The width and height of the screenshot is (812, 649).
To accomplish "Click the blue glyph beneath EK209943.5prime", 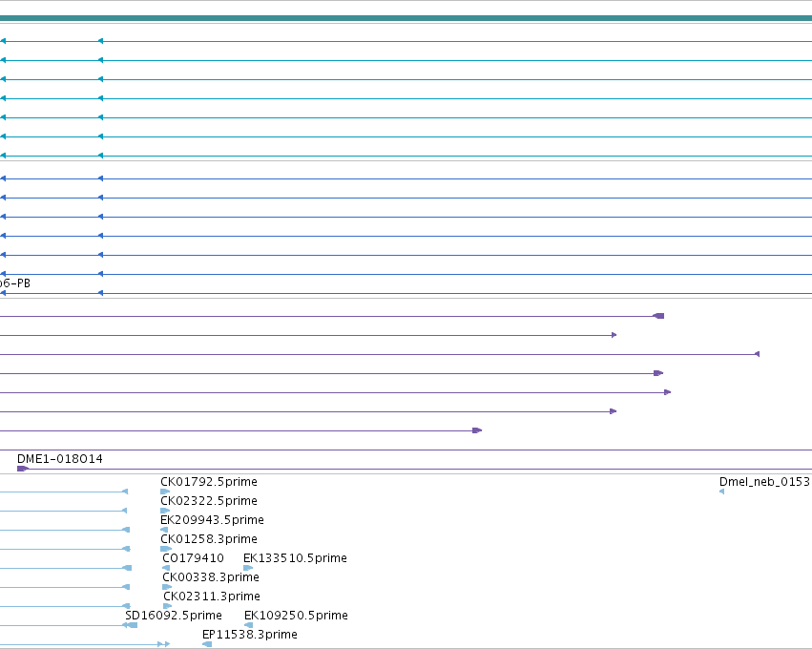I will pyautogui.click(x=164, y=530).
